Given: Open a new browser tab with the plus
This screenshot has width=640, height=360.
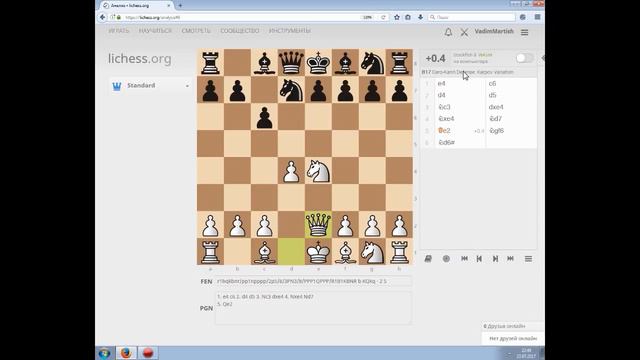Looking at the screenshot, I should (180, 6).
